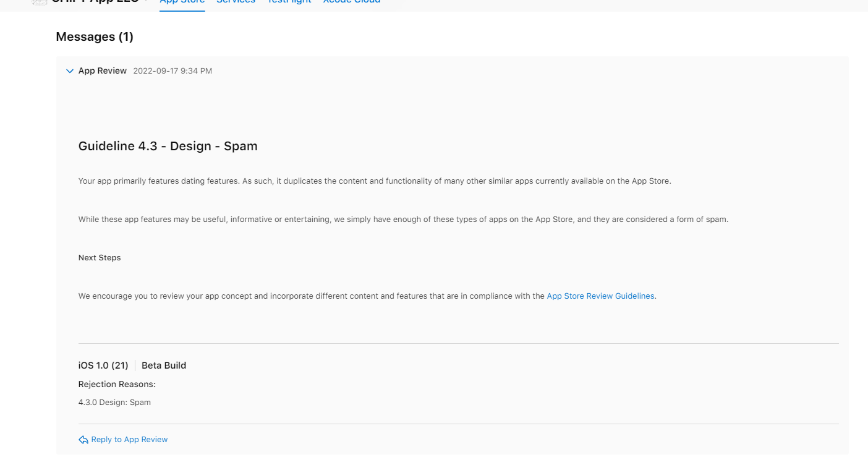Open the App Store Review Guidelines link

click(600, 296)
